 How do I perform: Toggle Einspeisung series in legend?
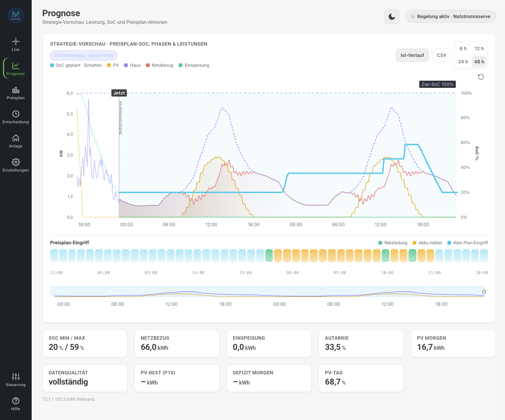click(x=194, y=65)
